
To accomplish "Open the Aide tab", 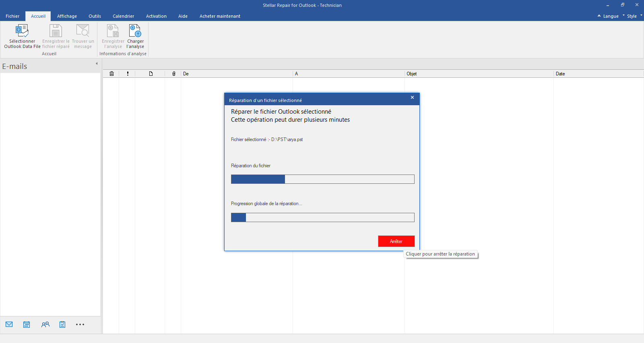I will 183,16.
